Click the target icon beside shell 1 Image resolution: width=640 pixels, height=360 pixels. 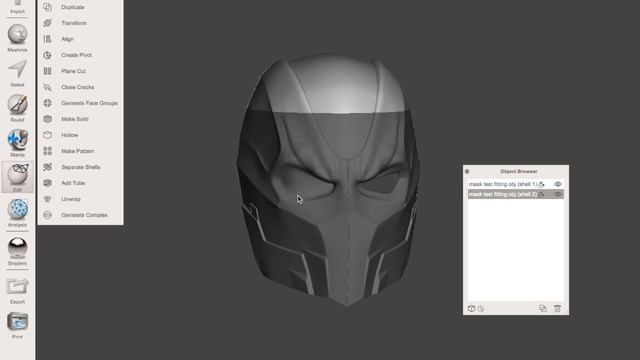pos(542,184)
